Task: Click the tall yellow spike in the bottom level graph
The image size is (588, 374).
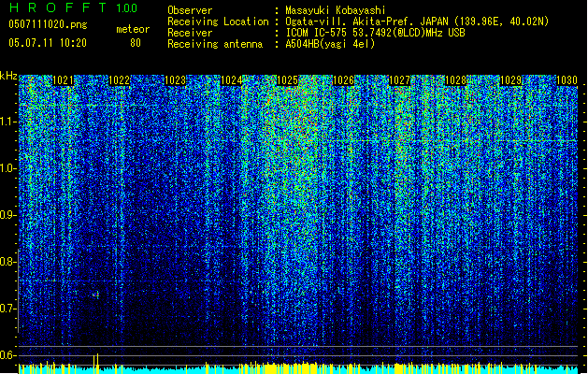Action: tap(97, 363)
